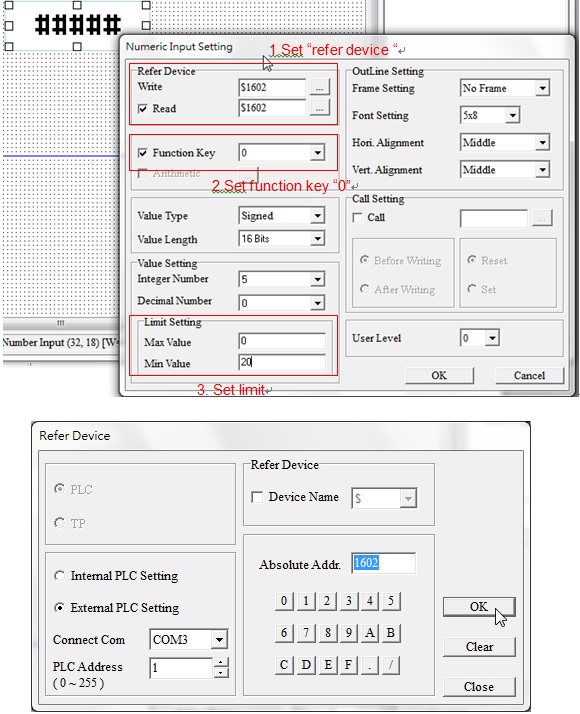Open the Connect Com COM3 dropdown

219,640
